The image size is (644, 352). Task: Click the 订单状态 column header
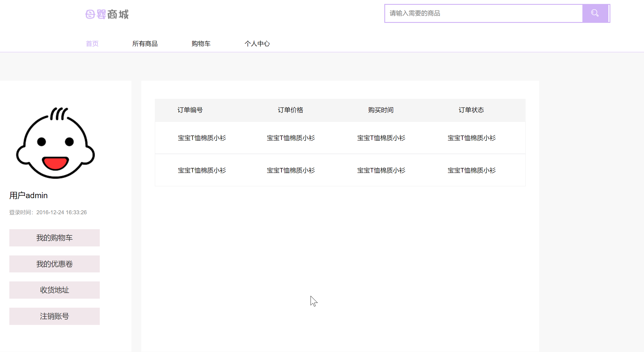[x=471, y=110]
